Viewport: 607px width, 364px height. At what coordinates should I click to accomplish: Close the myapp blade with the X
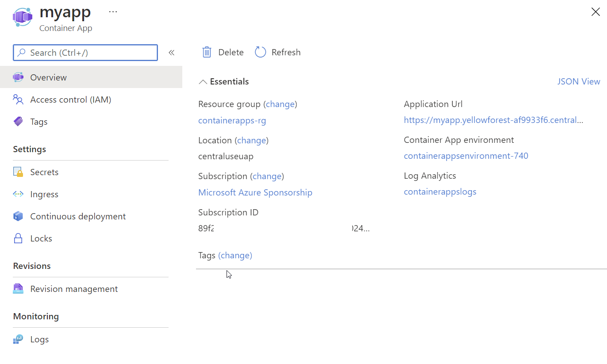(x=595, y=12)
